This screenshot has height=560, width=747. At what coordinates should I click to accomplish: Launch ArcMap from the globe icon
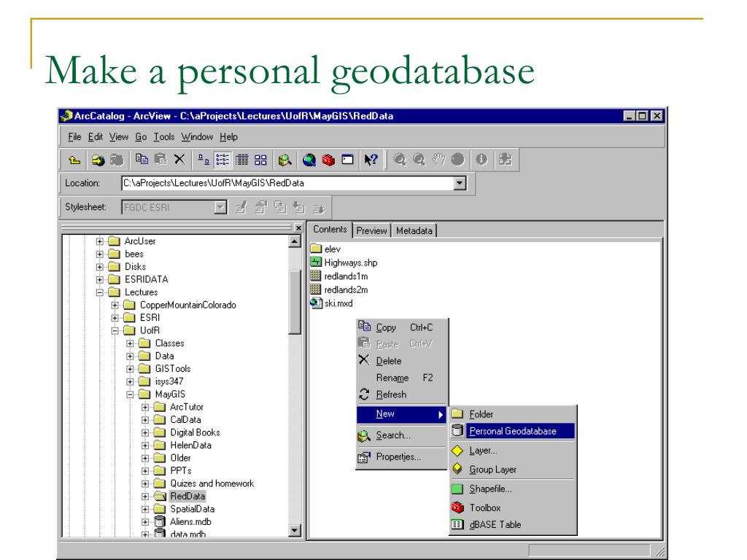pyautogui.click(x=309, y=160)
